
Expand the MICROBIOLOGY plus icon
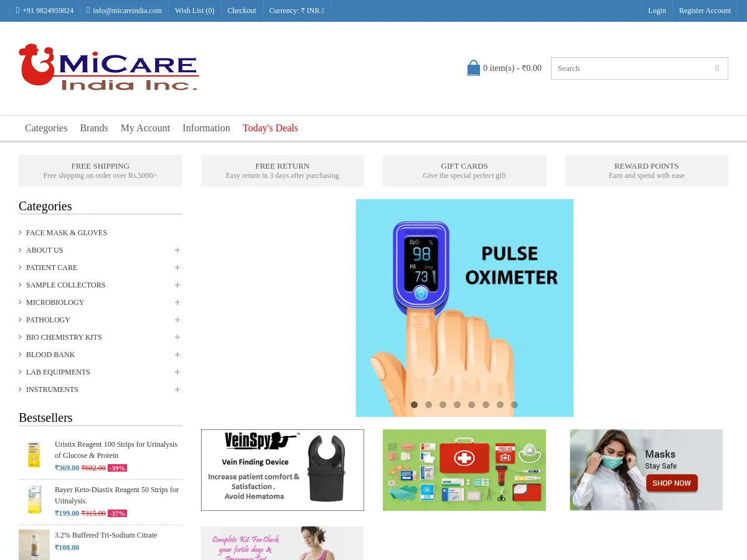177,302
